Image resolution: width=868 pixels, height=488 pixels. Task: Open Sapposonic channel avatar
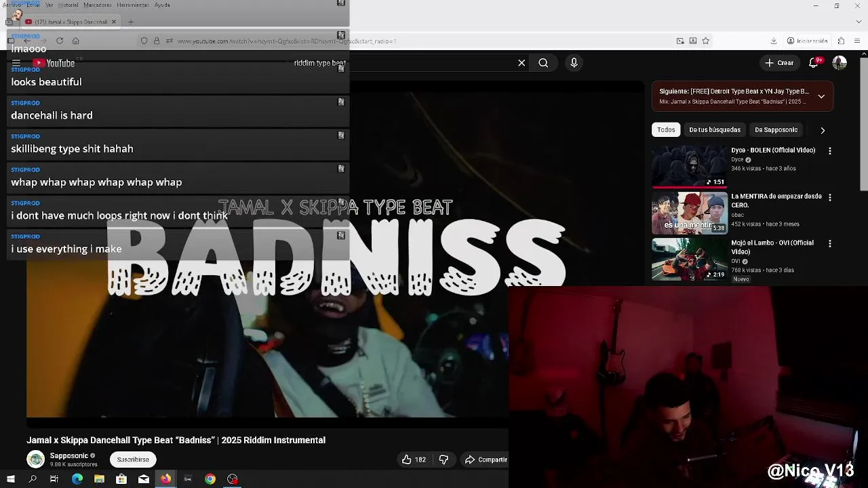pyautogui.click(x=35, y=460)
